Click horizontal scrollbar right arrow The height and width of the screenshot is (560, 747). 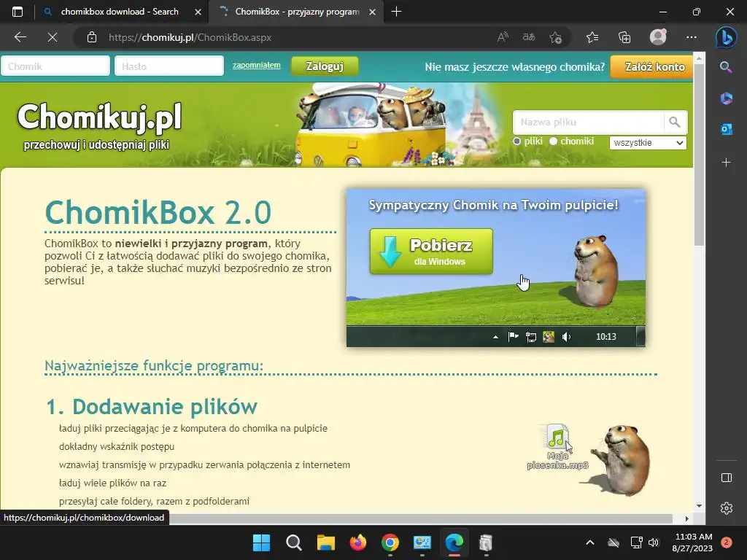coord(686,518)
